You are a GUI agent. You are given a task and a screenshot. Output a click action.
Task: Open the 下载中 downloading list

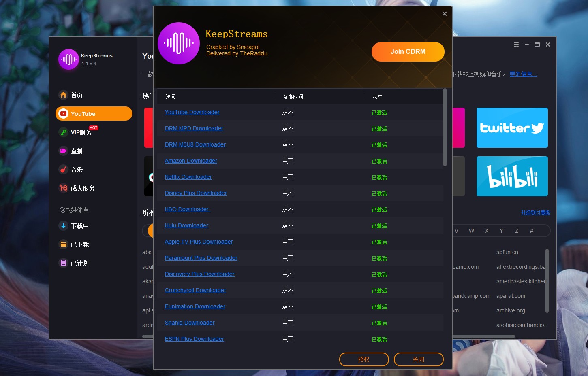80,226
